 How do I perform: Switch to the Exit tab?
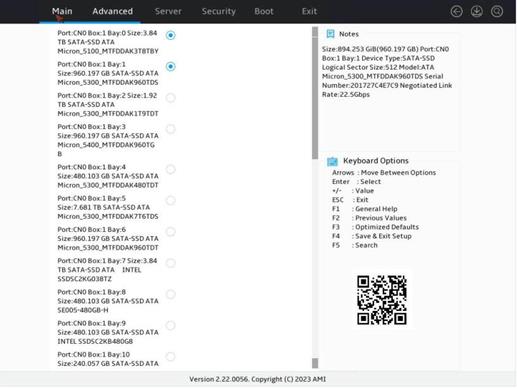tap(309, 11)
